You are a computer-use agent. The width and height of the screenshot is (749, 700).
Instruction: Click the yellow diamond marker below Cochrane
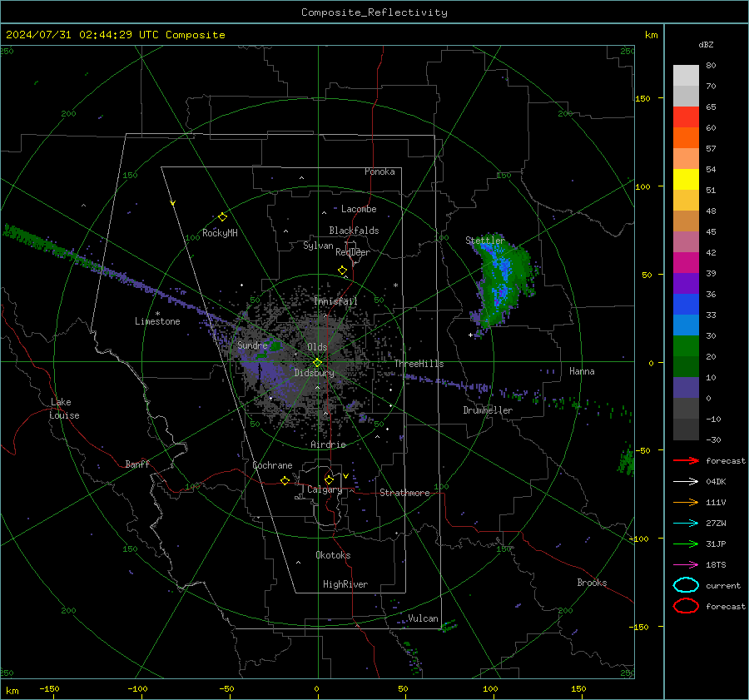[285, 480]
